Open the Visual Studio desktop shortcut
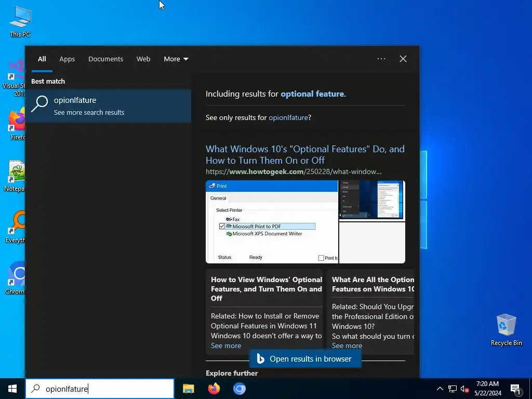532x399 pixels. point(15,78)
